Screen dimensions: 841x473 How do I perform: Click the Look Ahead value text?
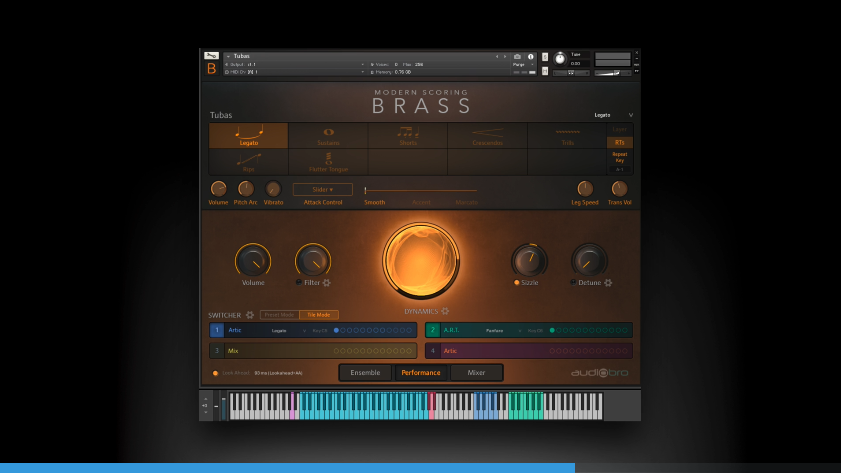click(278, 373)
